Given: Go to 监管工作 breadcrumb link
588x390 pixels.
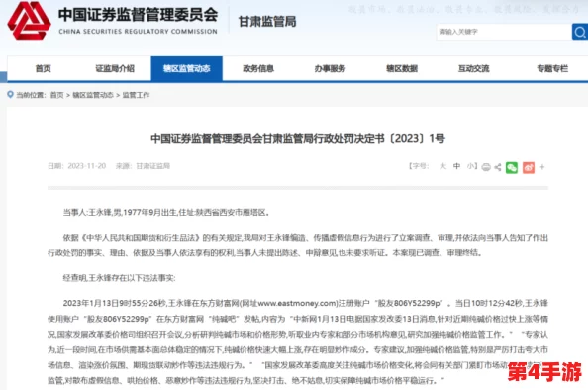Looking at the screenshot, I should (x=136, y=95).
